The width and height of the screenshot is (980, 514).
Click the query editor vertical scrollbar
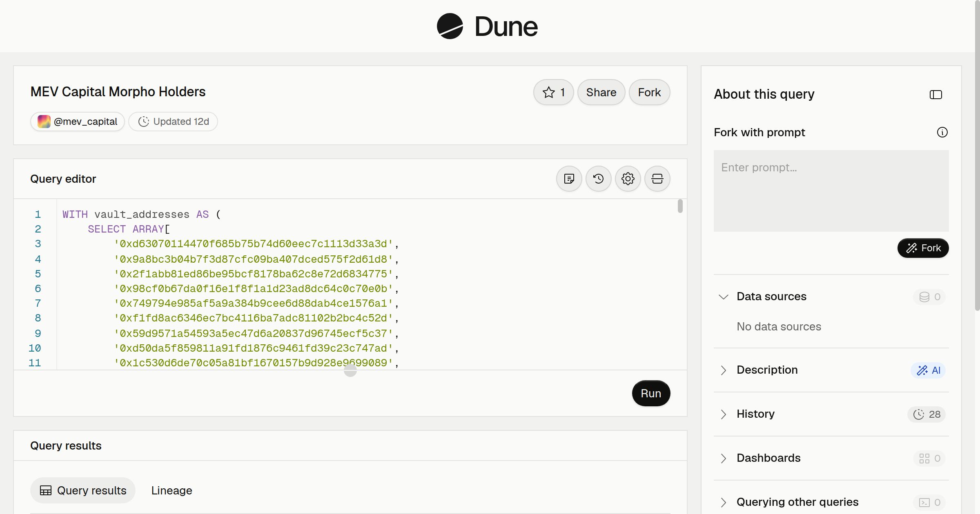(680, 206)
